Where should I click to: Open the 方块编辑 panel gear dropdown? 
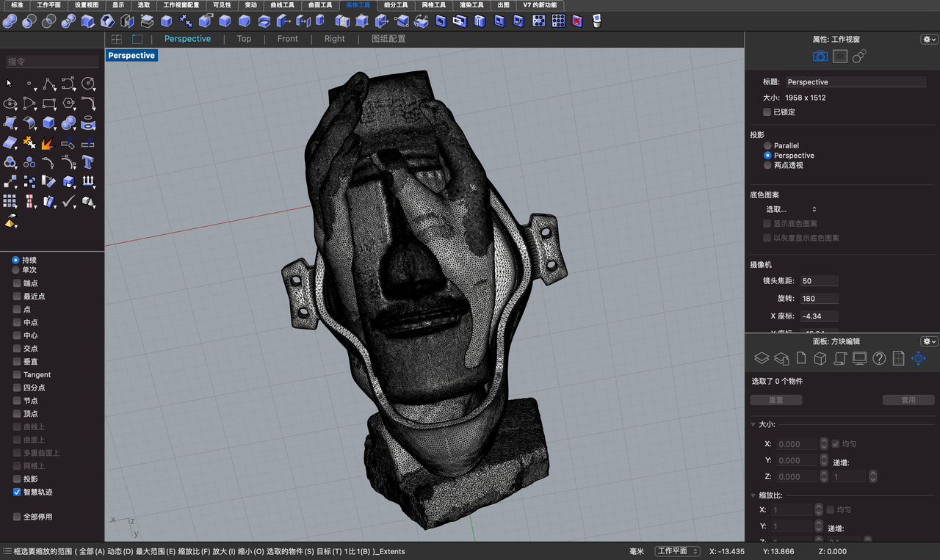929,341
